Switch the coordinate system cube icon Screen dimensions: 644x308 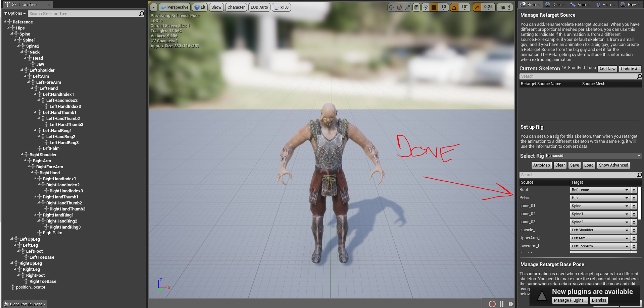[x=416, y=7]
